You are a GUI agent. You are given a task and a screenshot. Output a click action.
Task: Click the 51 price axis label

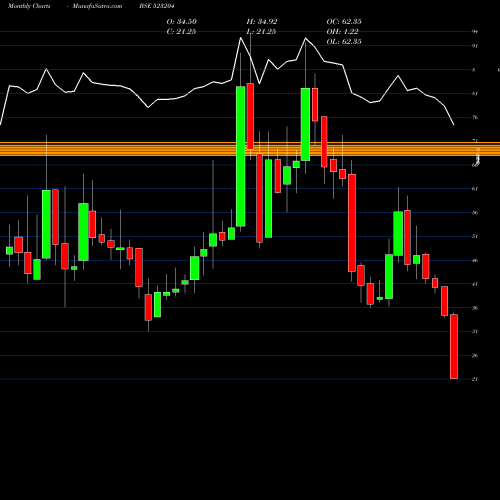(475, 236)
